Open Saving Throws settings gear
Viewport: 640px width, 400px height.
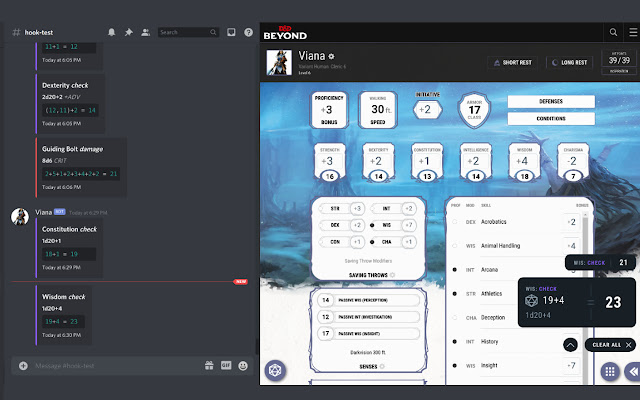393,275
